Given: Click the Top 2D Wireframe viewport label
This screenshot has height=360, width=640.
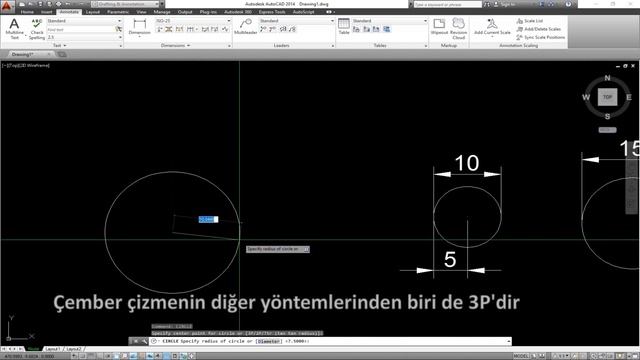Looking at the screenshot, I should [x=26, y=65].
